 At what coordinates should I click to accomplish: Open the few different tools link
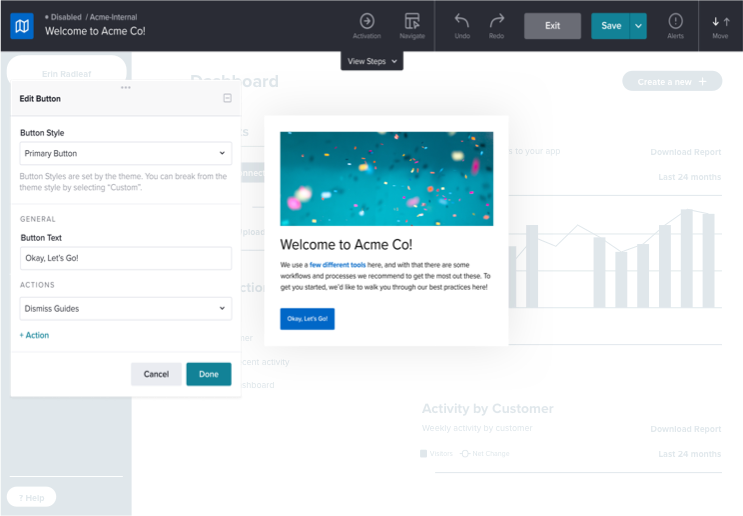tap(337, 265)
